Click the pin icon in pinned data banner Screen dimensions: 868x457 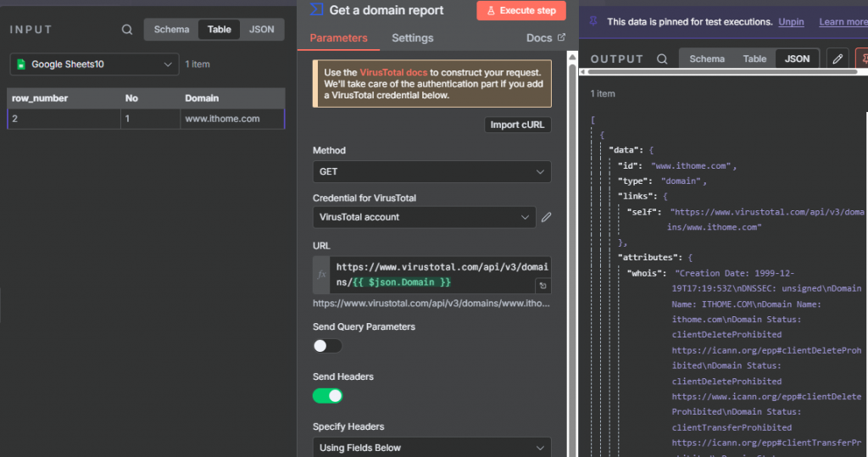[x=593, y=21]
